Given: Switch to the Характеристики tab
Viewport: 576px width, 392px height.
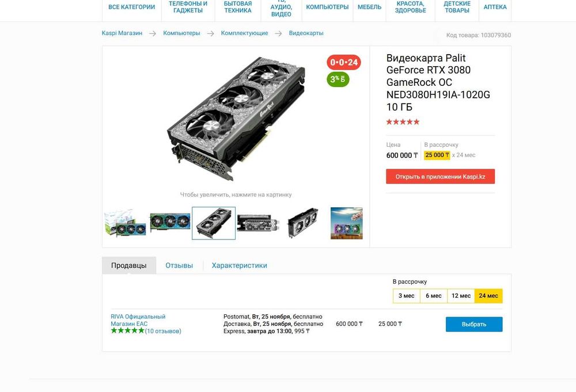Looking at the screenshot, I should (239, 265).
